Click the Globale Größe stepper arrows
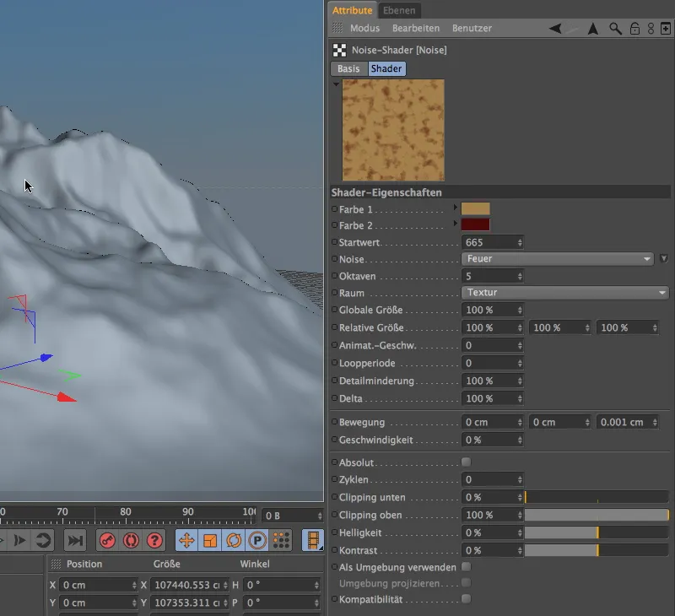This screenshot has width=675, height=616. (x=520, y=310)
